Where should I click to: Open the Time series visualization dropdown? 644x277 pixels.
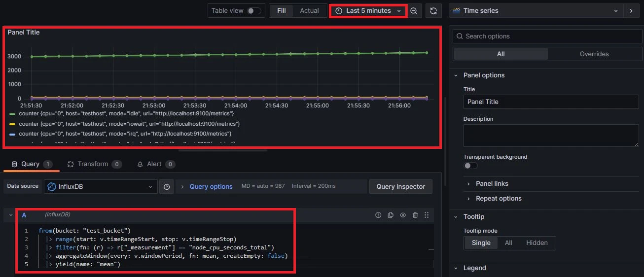536,11
